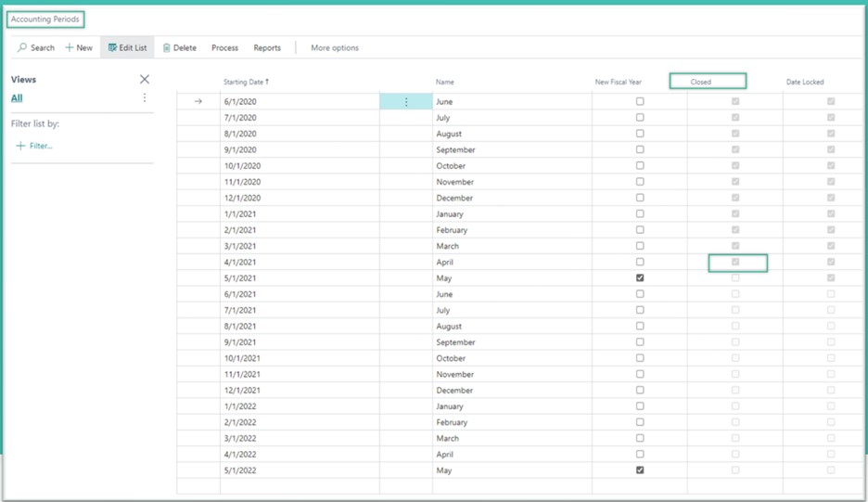868x502 pixels.
Task: Click the row selector arrow for 6/1/2020
Action: click(198, 101)
